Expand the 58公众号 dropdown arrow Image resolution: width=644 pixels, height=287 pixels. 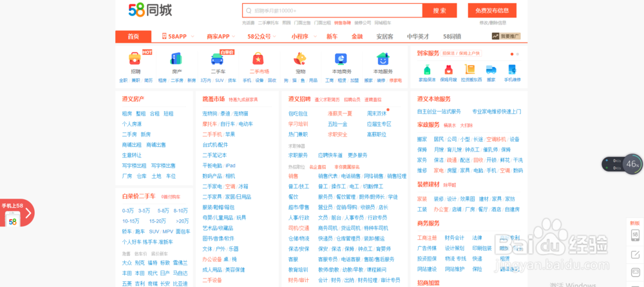click(275, 37)
